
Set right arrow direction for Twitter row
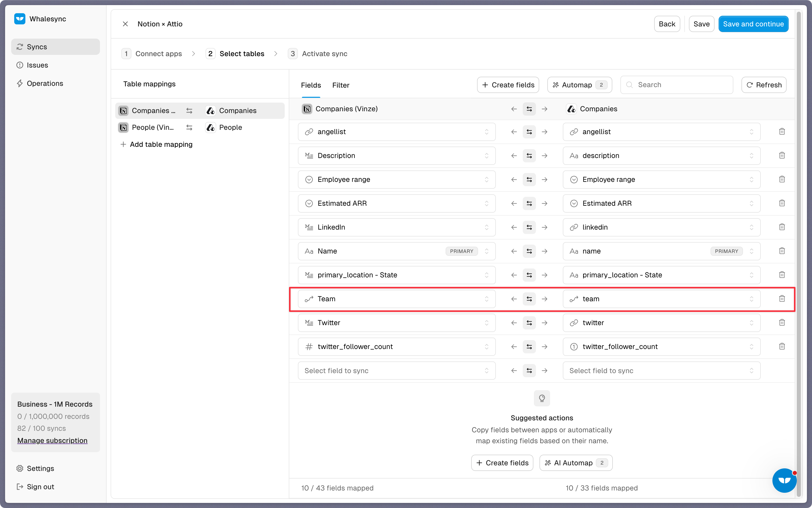[545, 323]
